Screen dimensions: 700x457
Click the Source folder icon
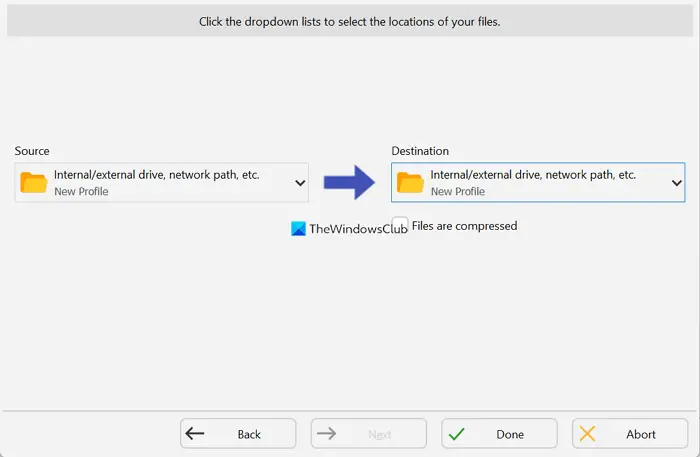point(33,183)
